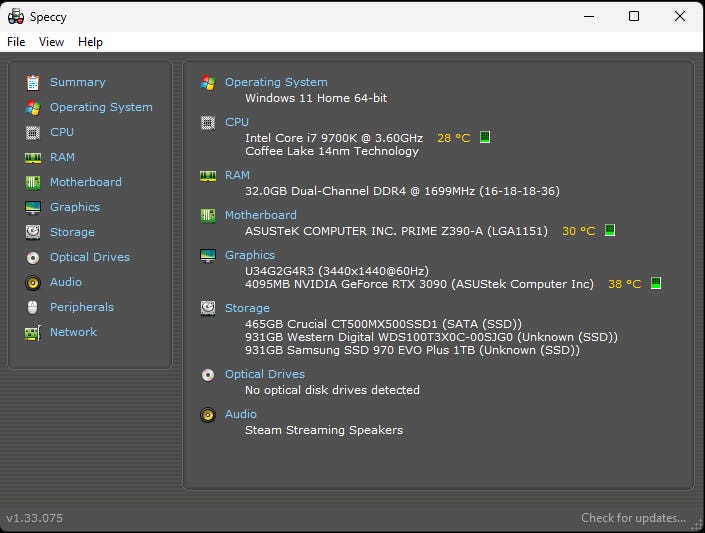705x533 pixels.
Task: Open the View menu
Action: pos(51,42)
